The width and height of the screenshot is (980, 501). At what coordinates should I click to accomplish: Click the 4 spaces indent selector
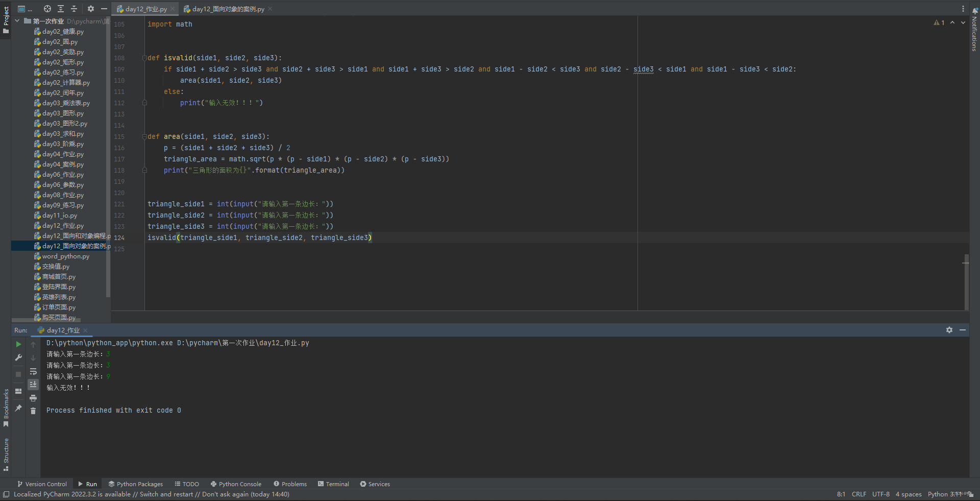(x=908, y=494)
